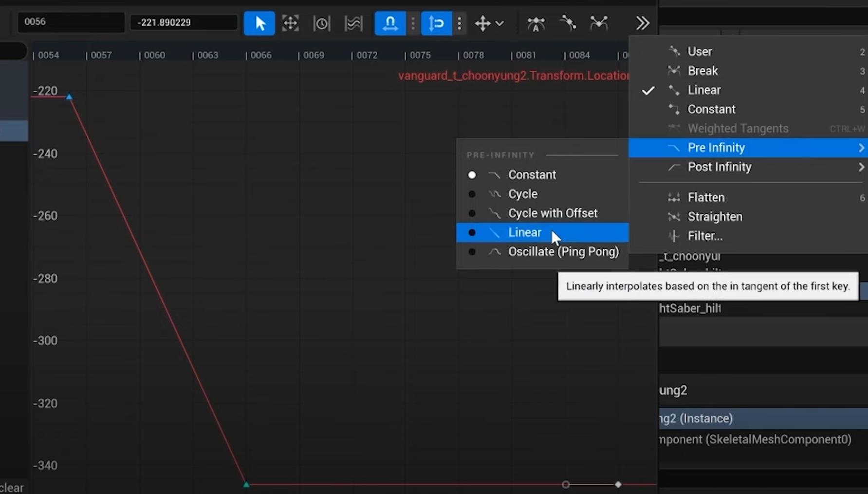The image size is (868, 494).
Task: Choose Oscillate (Ping Pong) pre-infinity option
Action: coord(563,252)
